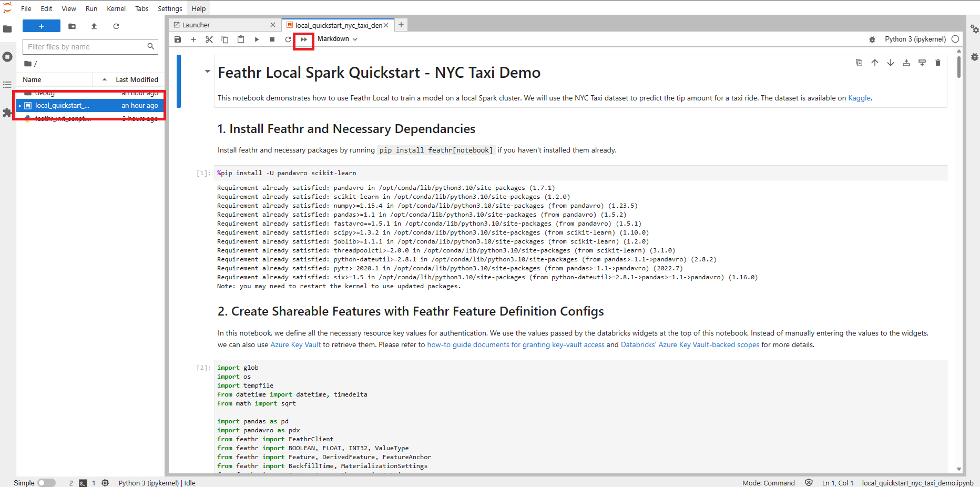980x487 pixels.
Task: Click Ln 1, Col 1 in status bar
Action: (x=838, y=483)
